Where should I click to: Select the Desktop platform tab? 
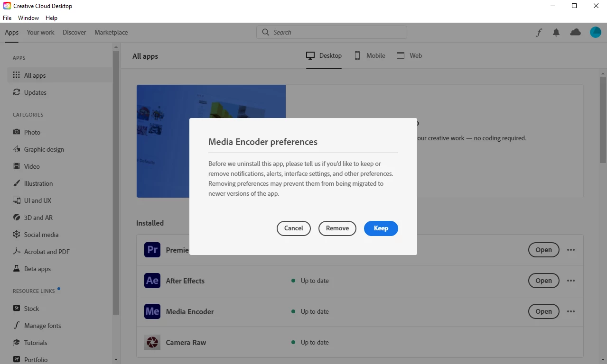324,55
